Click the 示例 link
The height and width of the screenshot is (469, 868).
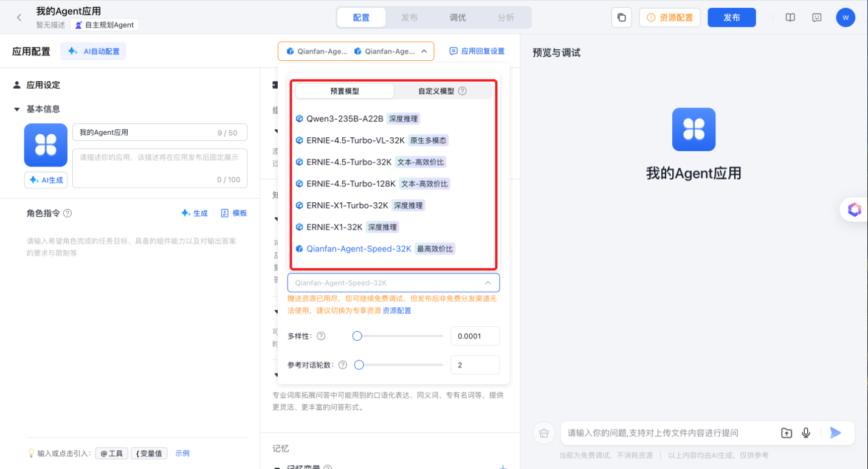coord(182,453)
